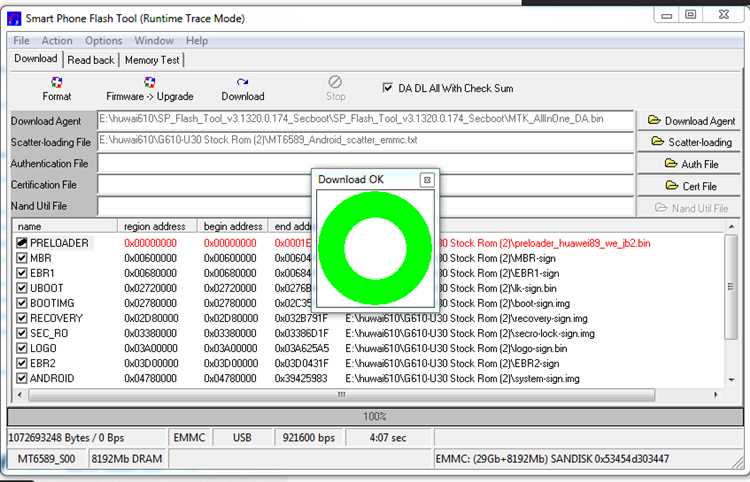This screenshot has width=750, height=482.
Task: Open the Options menu
Action: click(x=103, y=41)
